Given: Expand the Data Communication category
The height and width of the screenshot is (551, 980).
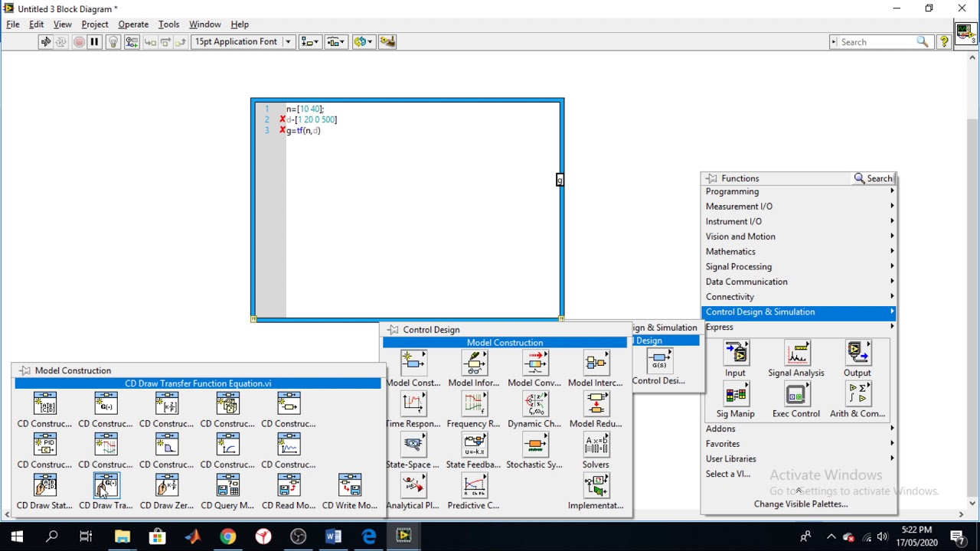Looking at the screenshot, I should pos(799,282).
